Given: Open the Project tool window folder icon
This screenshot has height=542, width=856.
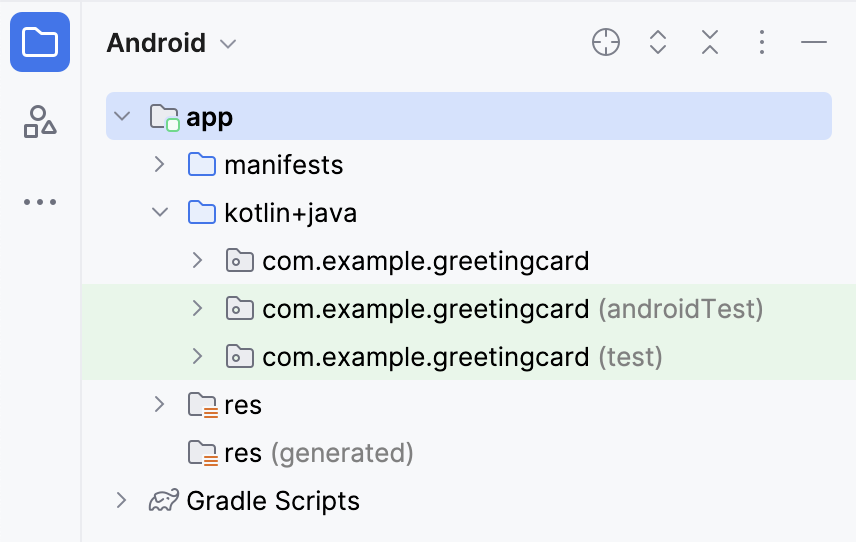Looking at the screenshot, I should (40, 43).
